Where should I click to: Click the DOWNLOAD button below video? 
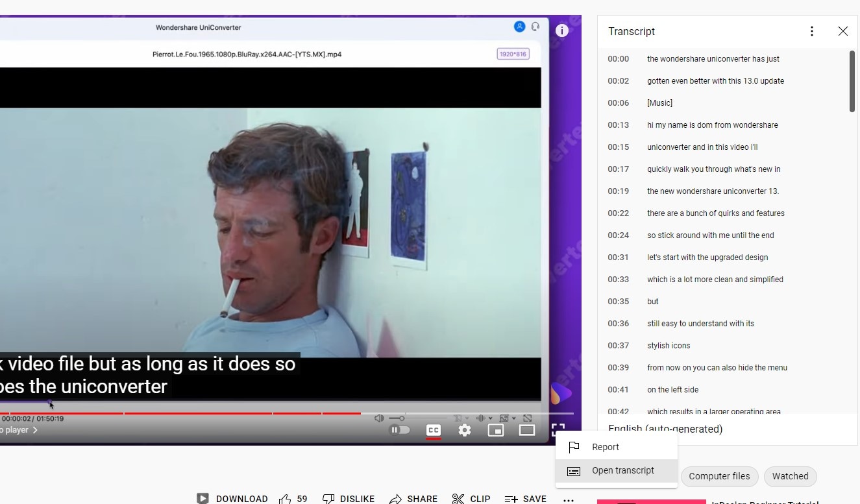pyautogui.click(x=232, y=499)
